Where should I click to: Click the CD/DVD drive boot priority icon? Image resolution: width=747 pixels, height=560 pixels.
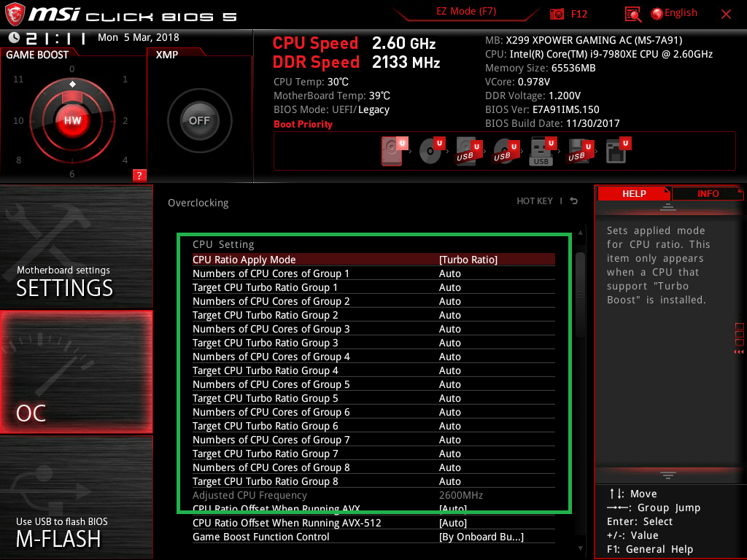[x=432, y=151]
